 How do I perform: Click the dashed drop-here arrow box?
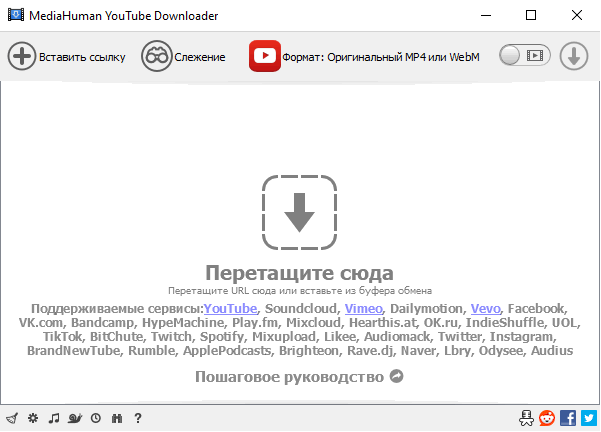(x=299, y=212)
